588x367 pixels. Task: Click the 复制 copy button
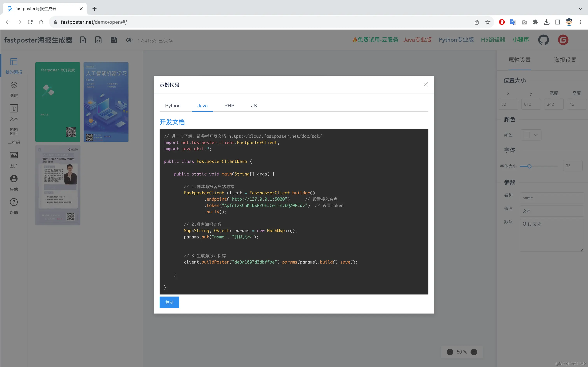(x=169, y=302)
